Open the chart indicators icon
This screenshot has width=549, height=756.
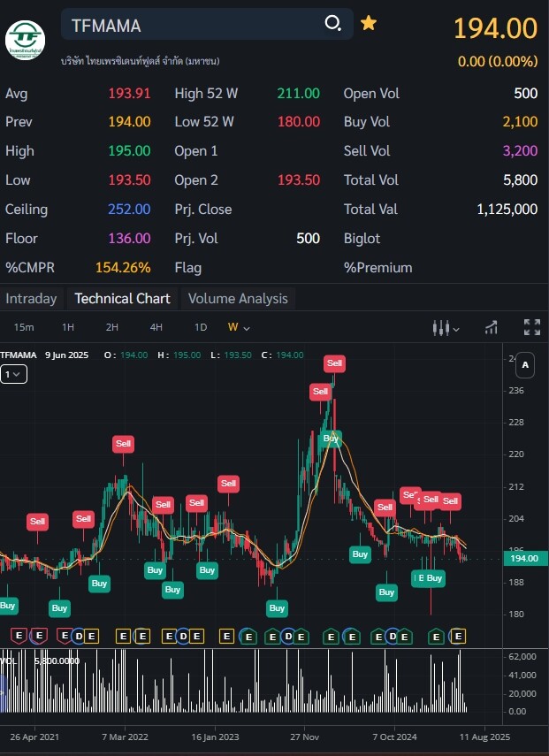coord(492,327)
